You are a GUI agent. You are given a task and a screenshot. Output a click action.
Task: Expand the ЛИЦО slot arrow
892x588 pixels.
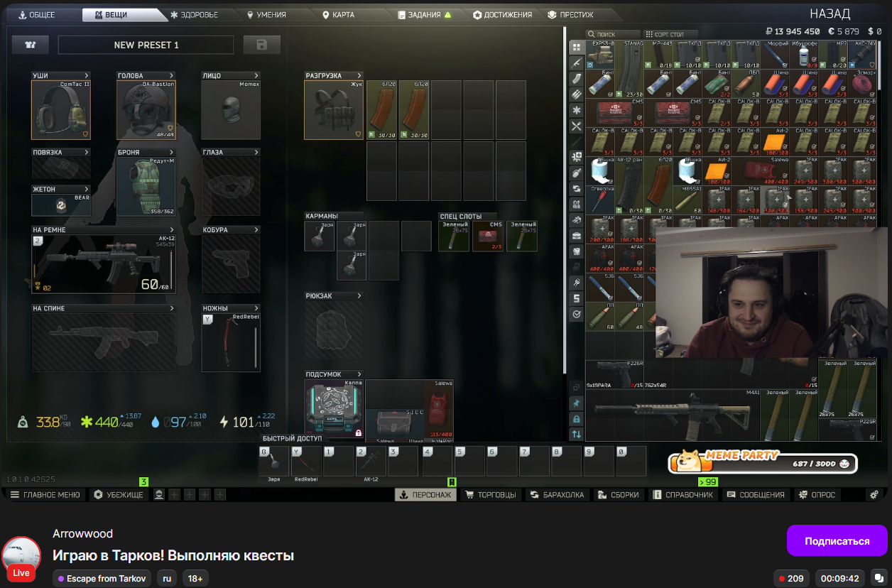[x=256, y=75]
